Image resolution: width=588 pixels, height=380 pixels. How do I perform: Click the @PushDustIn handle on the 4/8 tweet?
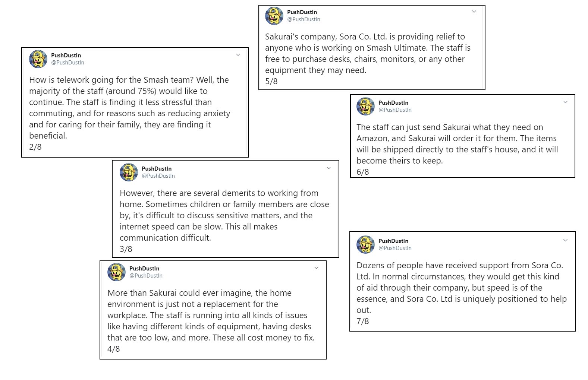click(146, 276)
